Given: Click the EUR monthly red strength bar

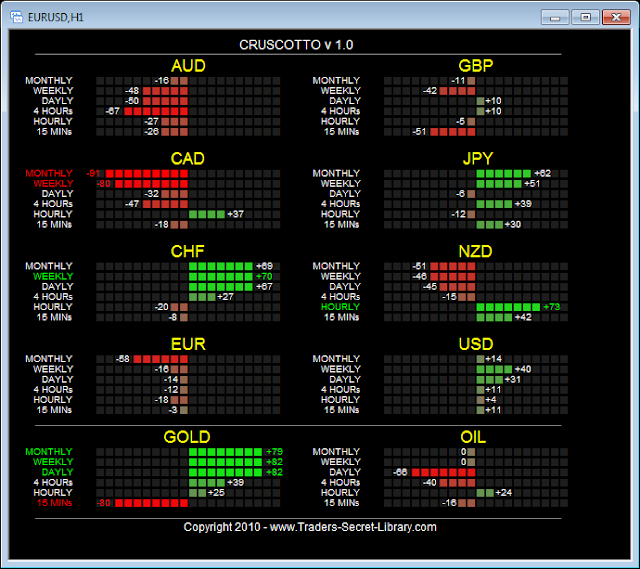Looking at the screenshot, I should tap(161, 359).
